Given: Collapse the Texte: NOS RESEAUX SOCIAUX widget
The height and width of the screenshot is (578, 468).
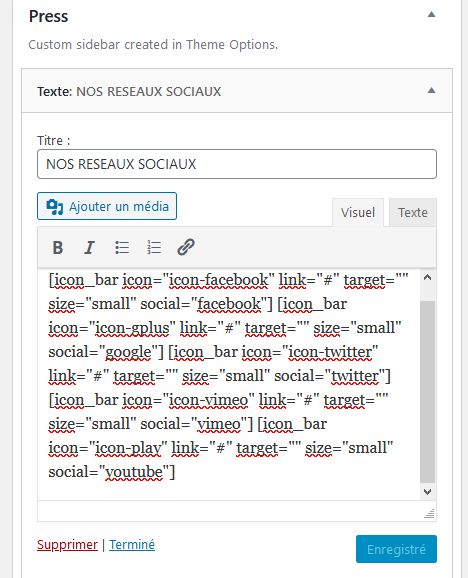Looking at the screenshot, I should tap(431, 90).
